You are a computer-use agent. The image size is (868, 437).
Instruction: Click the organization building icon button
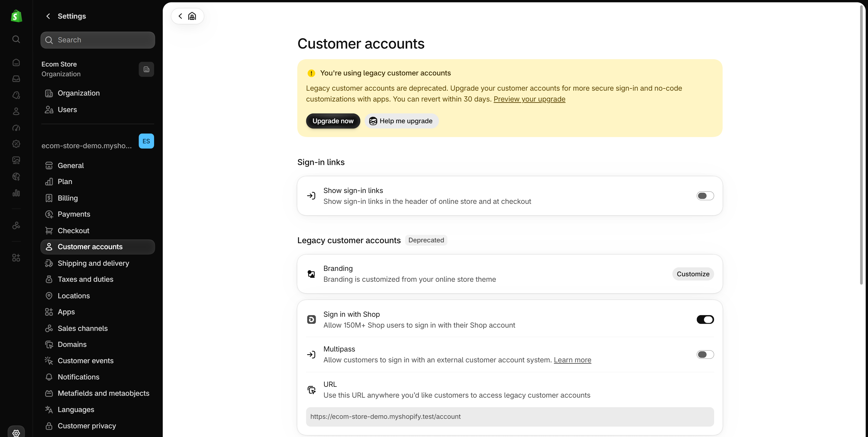146,69
